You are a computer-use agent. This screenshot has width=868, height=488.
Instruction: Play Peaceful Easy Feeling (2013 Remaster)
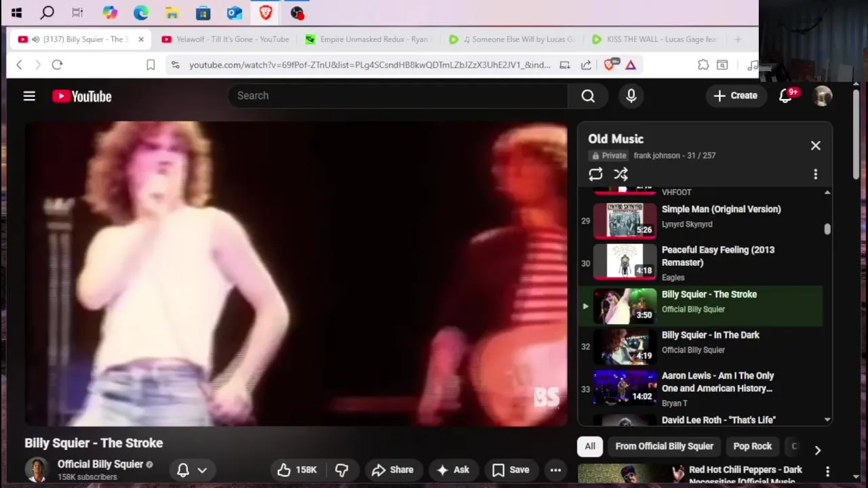[x=701, y=263]
